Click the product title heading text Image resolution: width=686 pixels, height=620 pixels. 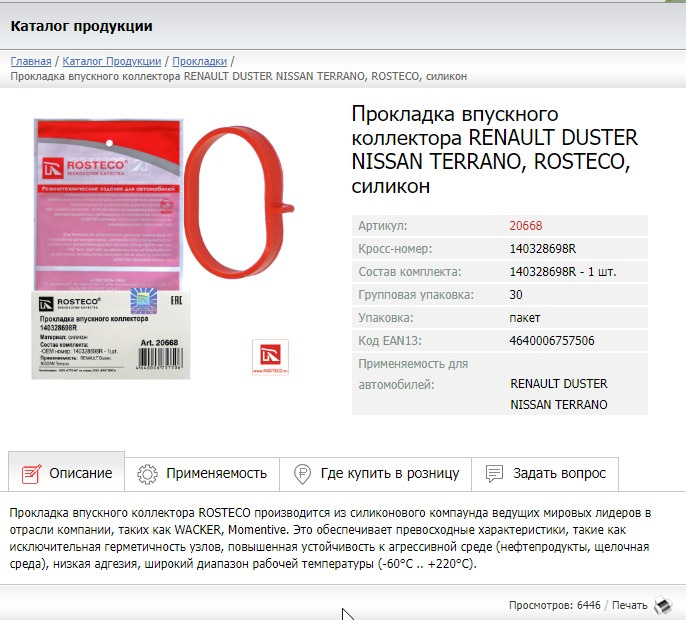[x=495, y=150]
